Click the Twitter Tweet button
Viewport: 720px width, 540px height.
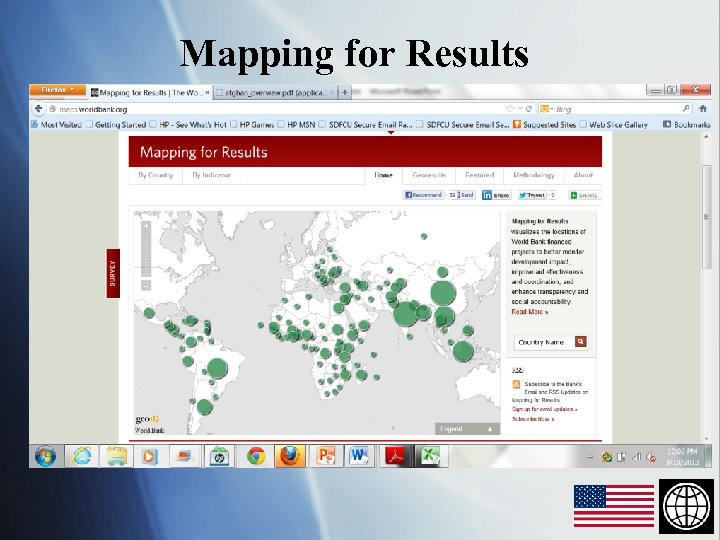point(532,195)
